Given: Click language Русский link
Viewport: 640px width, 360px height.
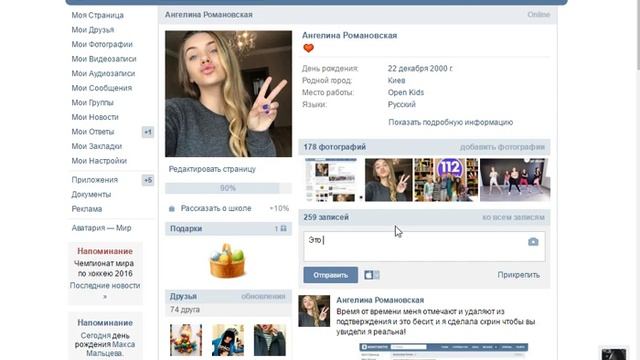Looking at the screenshot, I should point(402,104).
